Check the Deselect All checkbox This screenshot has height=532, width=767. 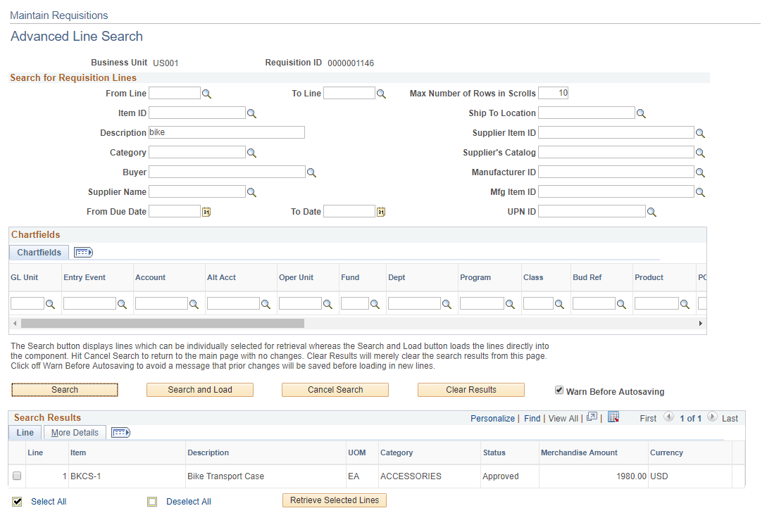(152, 501)
